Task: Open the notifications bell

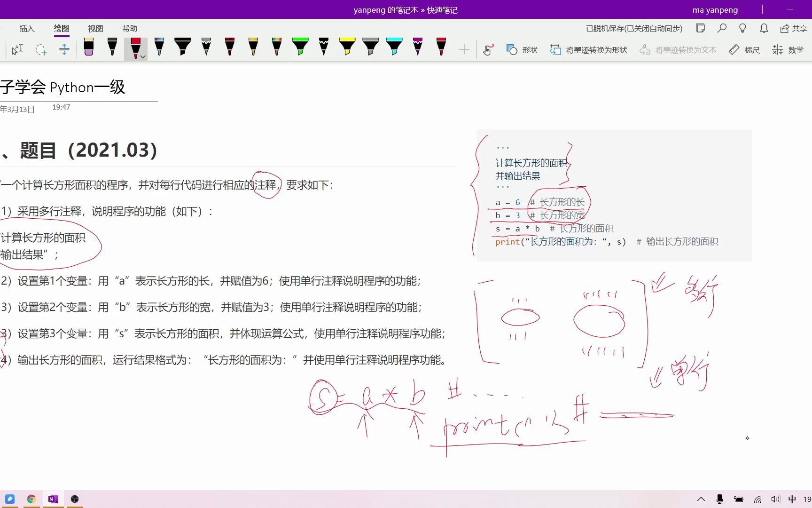Action: pyautogui.click(x=763, y=28)
